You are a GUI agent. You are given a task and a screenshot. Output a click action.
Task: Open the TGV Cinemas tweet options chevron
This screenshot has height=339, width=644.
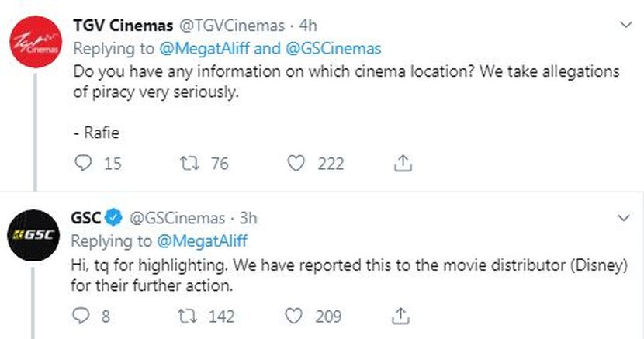626,26
